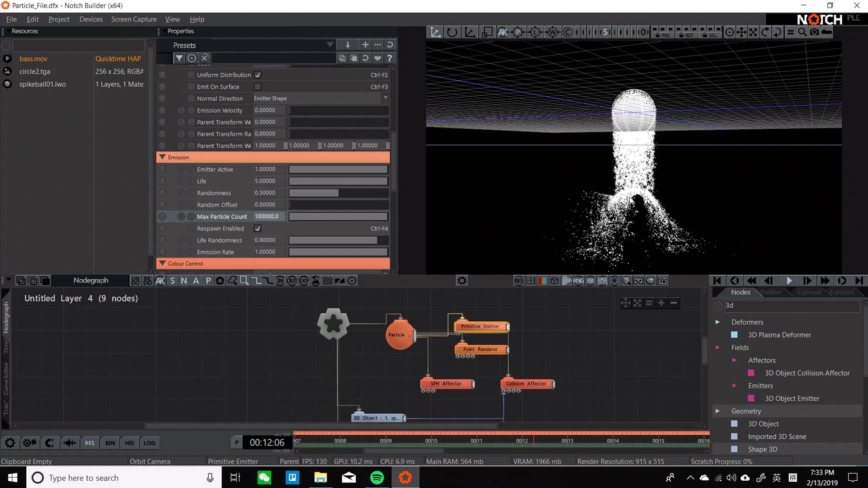The width and height of the screenshot is (868, 488).
Task: Toggle Respawn Enabled checkbox
Action: point(258,229)
